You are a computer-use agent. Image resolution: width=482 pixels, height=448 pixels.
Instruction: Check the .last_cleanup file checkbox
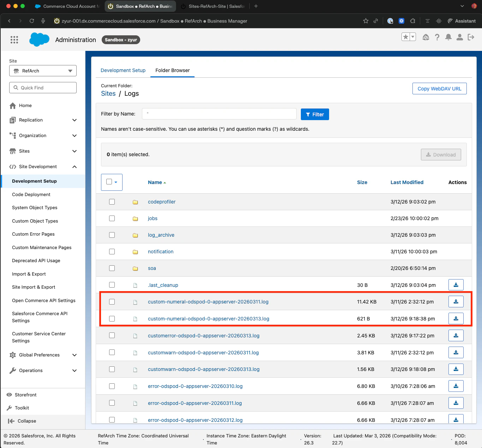tap(112, 285)
